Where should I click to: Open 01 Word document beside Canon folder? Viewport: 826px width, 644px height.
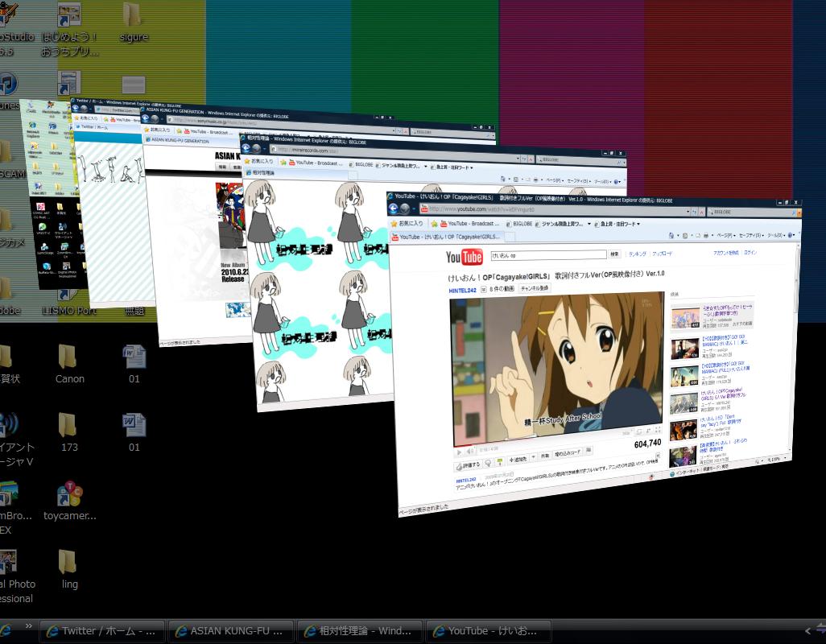click(134, 363)
